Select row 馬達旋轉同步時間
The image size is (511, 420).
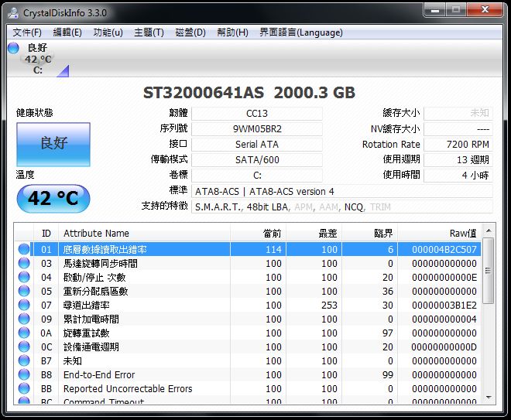pyautogui.click(x=248, y=263)
